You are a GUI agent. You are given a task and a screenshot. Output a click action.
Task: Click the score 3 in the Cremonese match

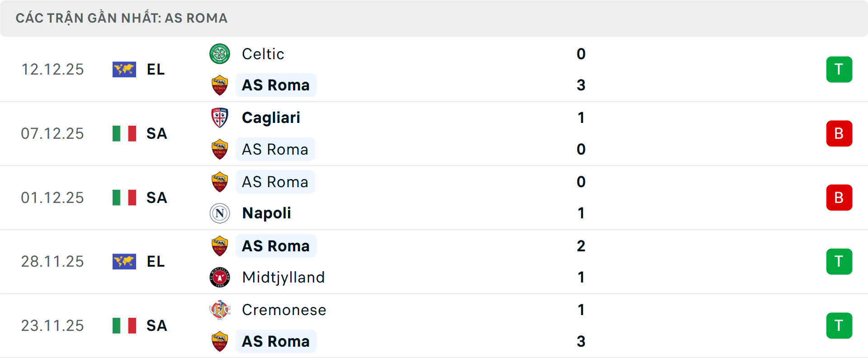(581, 342)
